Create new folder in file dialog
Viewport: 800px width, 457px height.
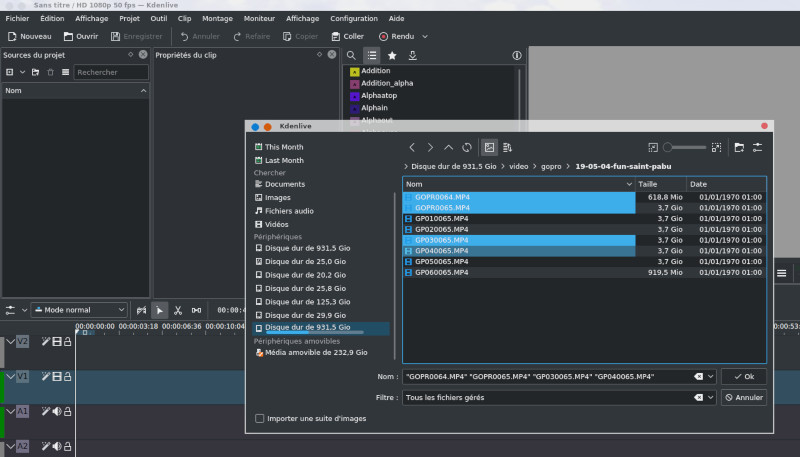(x=739, y=147)
